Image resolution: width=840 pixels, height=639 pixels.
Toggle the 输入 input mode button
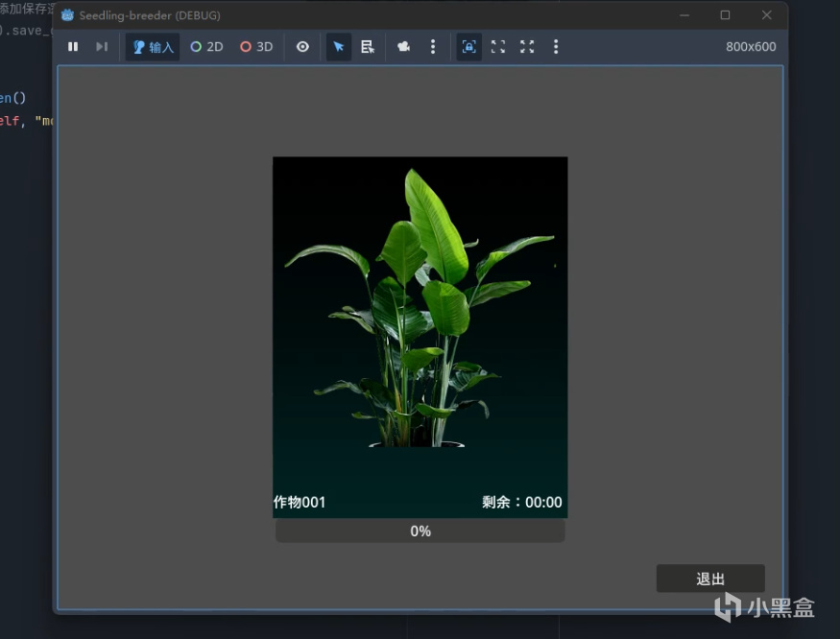click(153, 47)
